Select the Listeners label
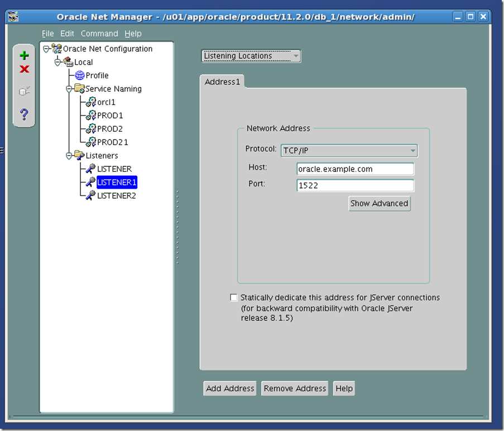 point(102,156)
